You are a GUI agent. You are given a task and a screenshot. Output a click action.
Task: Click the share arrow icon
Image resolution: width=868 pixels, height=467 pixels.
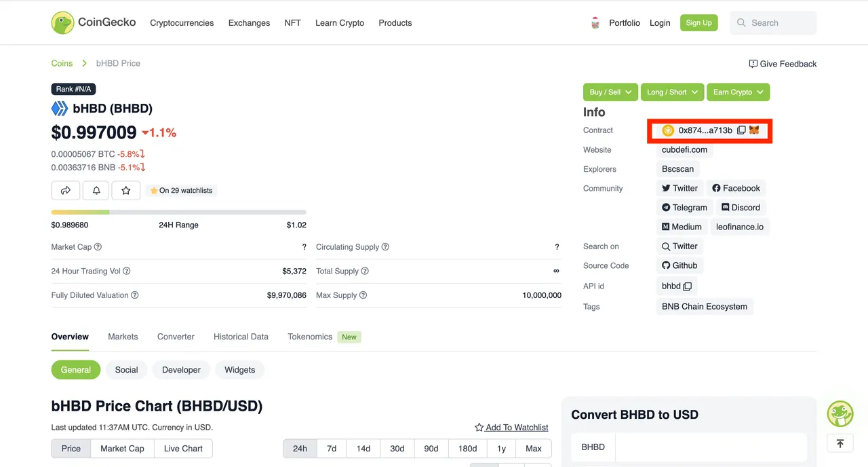click(x=66, y=191)
